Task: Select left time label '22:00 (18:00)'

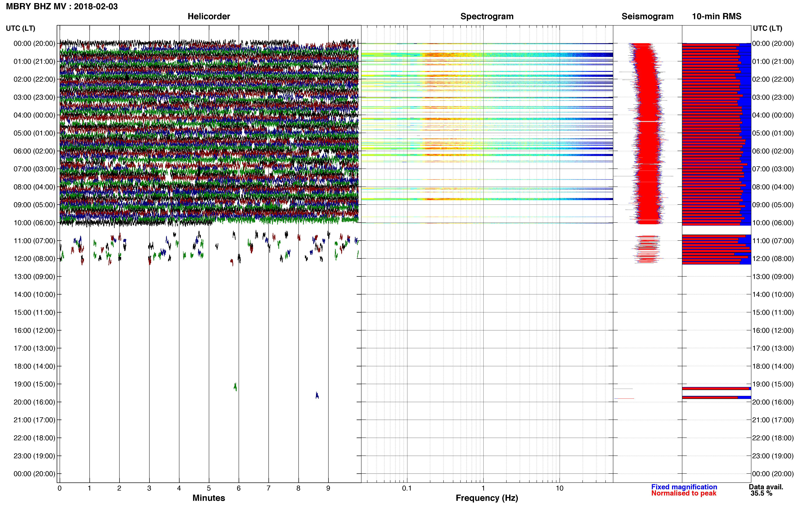Action: click(x=34, y=438)
